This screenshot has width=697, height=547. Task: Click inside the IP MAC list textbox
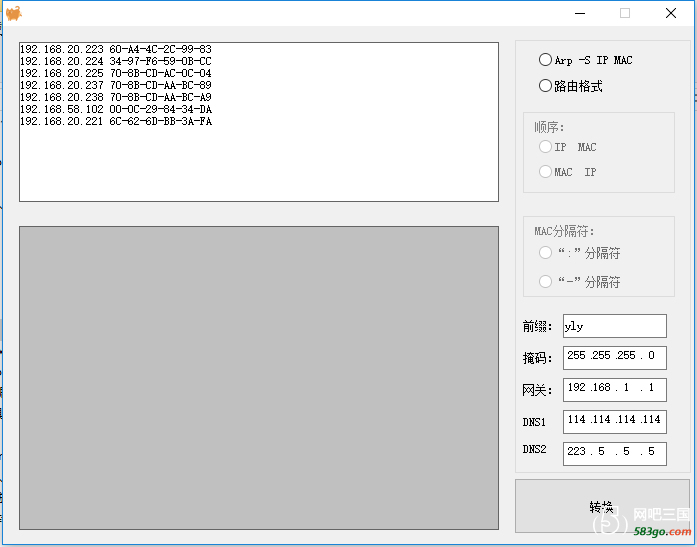[258, 160]
